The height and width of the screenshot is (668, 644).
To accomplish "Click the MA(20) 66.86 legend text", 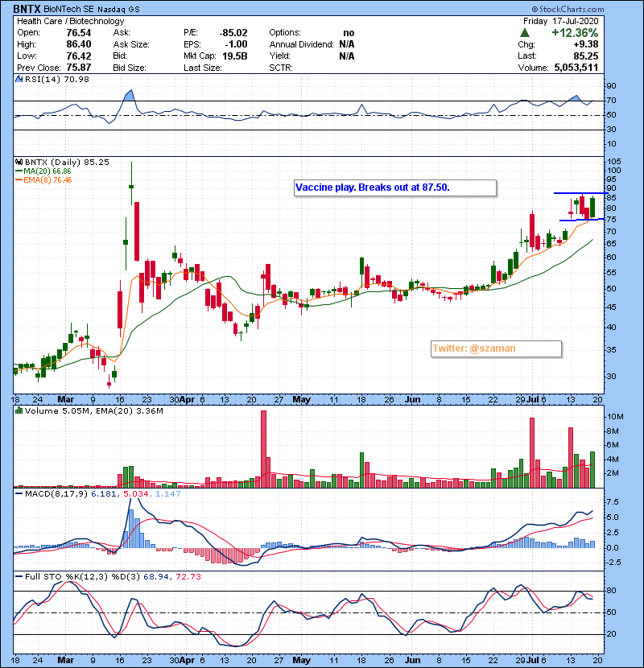I will 47,171.
